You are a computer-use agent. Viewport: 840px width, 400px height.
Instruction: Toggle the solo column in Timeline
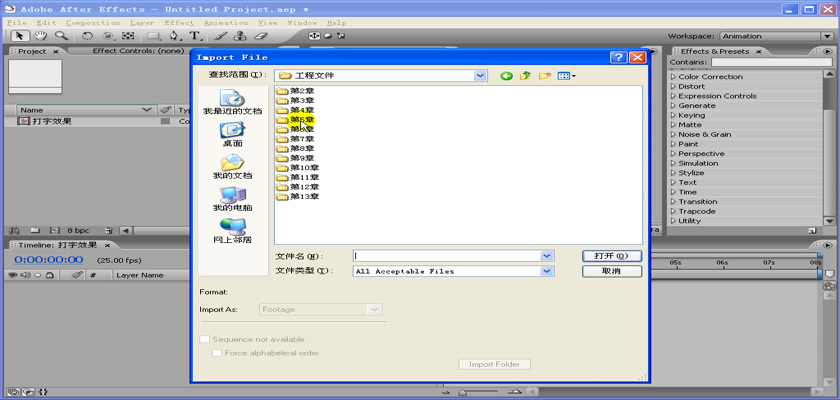click(38, 275)
